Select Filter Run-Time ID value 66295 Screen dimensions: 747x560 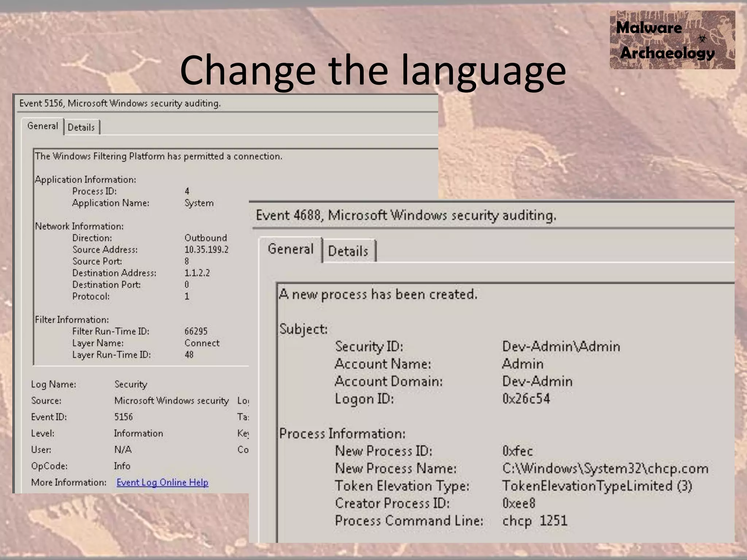point(196,331)
